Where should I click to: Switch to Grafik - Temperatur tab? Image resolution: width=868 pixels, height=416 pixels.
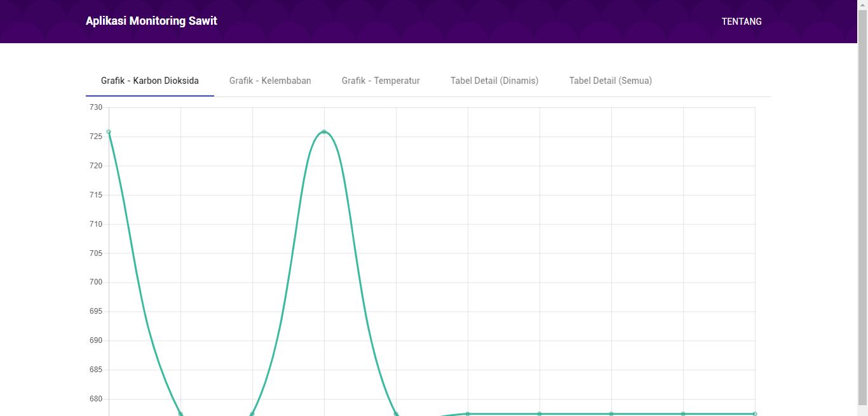381,81
